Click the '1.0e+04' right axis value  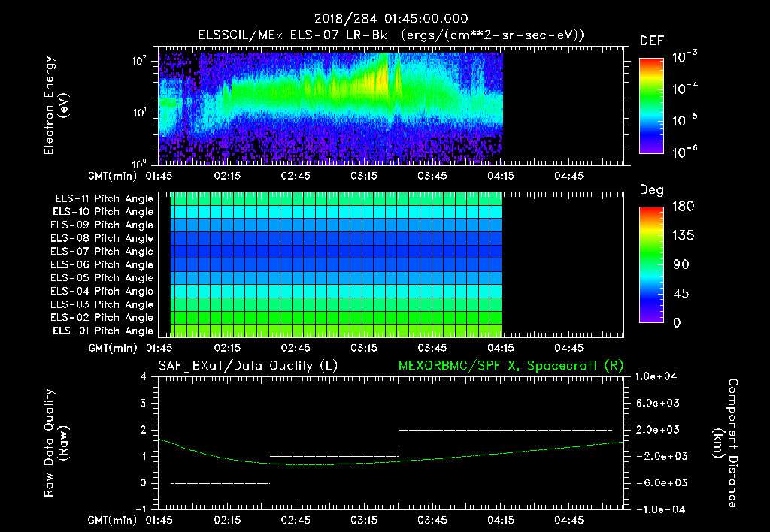pos(656,376)
